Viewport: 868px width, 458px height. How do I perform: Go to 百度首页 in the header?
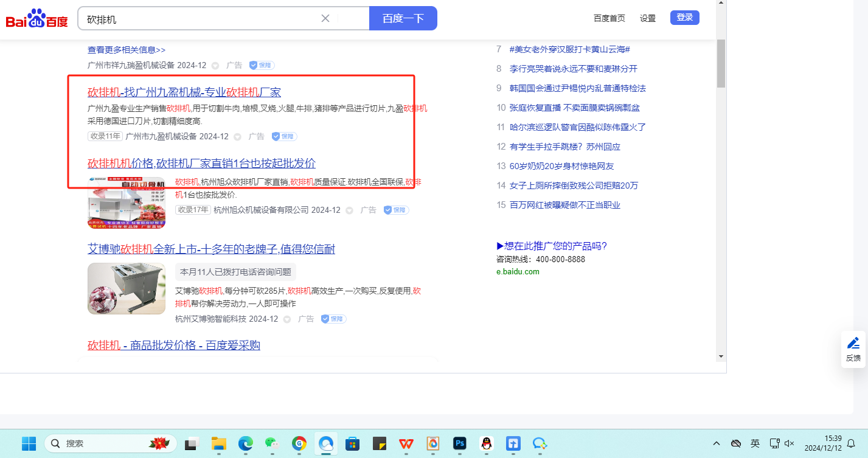(x=609, y=18)
